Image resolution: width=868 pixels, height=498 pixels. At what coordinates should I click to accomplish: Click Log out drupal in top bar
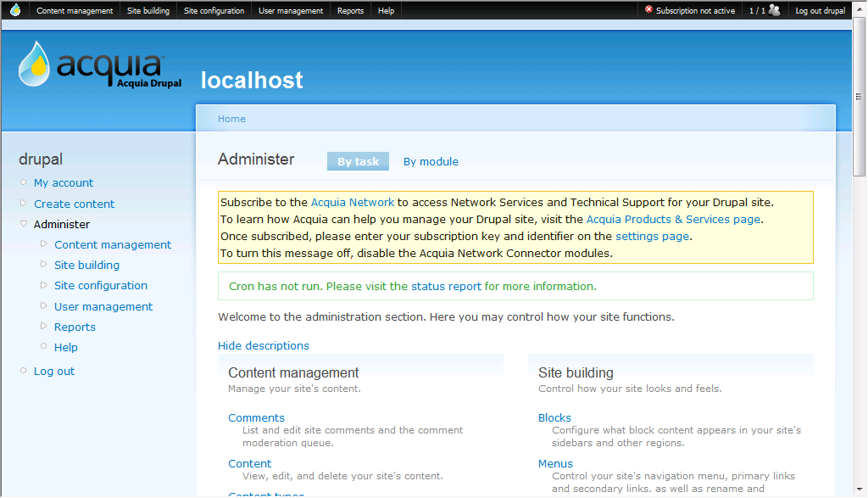point(820,10)
